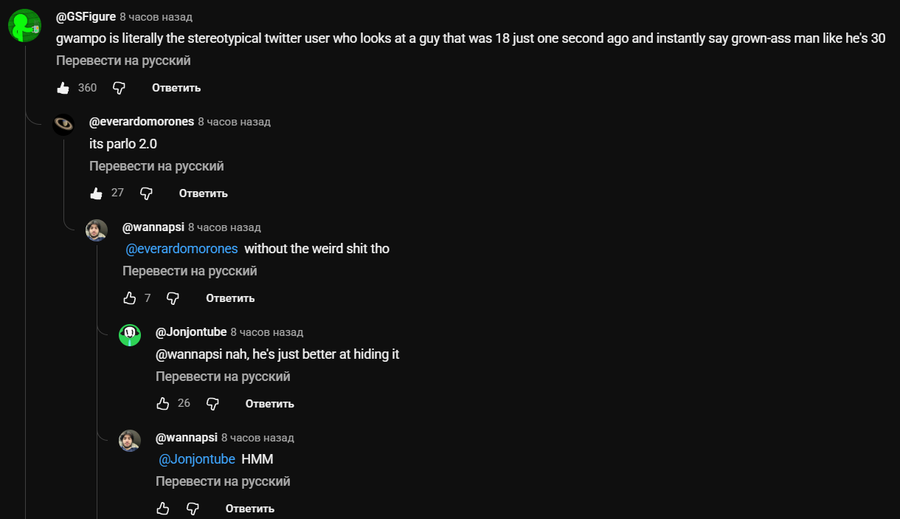900x519 pixels.
Task: Open @Jonjontube's avatar profile
Action: coord(130,335)
